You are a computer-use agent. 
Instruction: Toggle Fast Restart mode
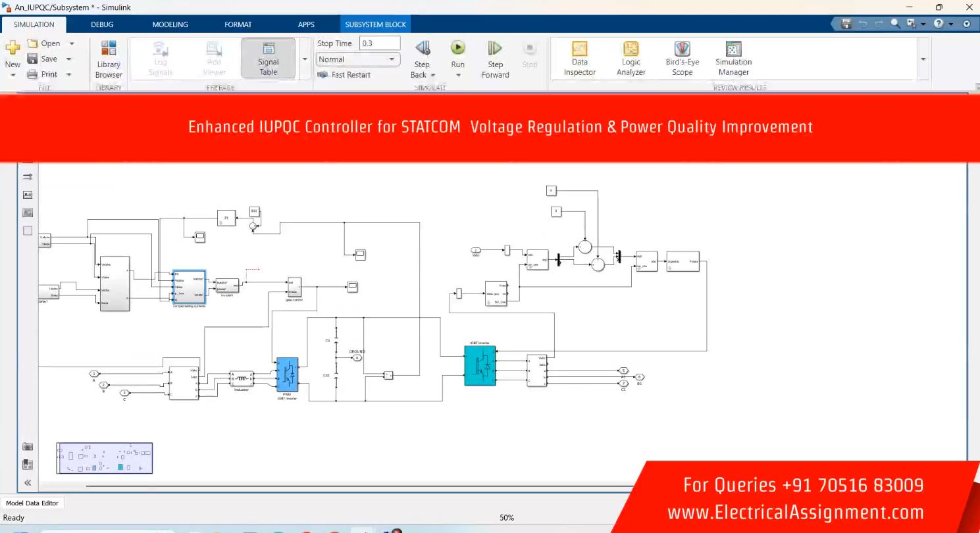(344, 75)
